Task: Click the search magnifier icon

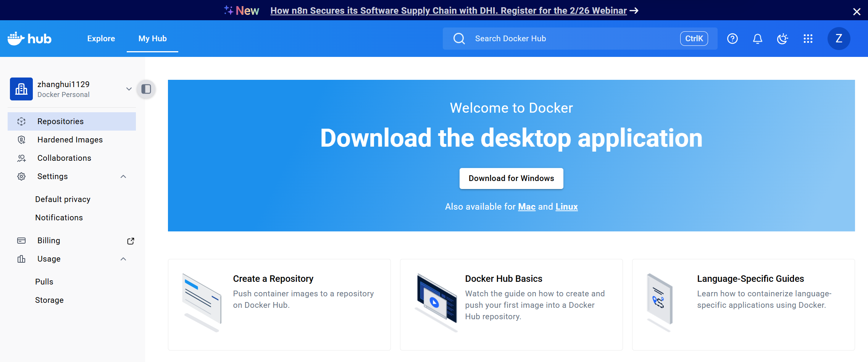Action: click(459, 39)
